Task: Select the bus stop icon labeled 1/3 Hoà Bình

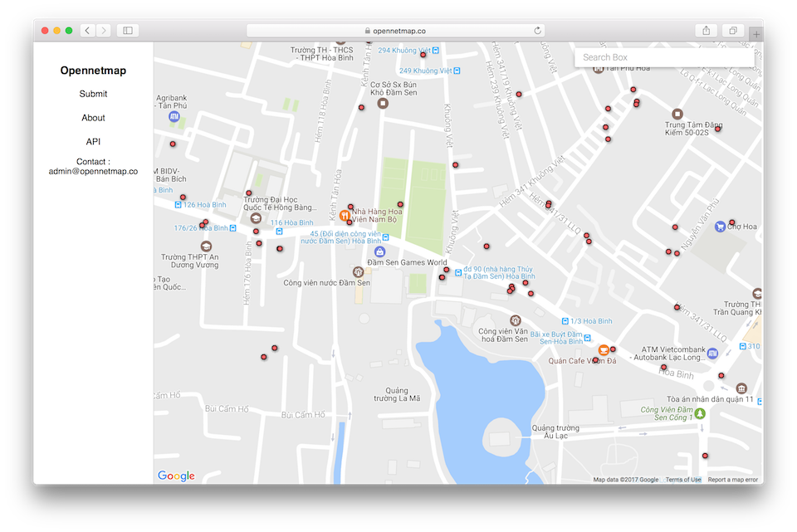Action: click(565, 320)
